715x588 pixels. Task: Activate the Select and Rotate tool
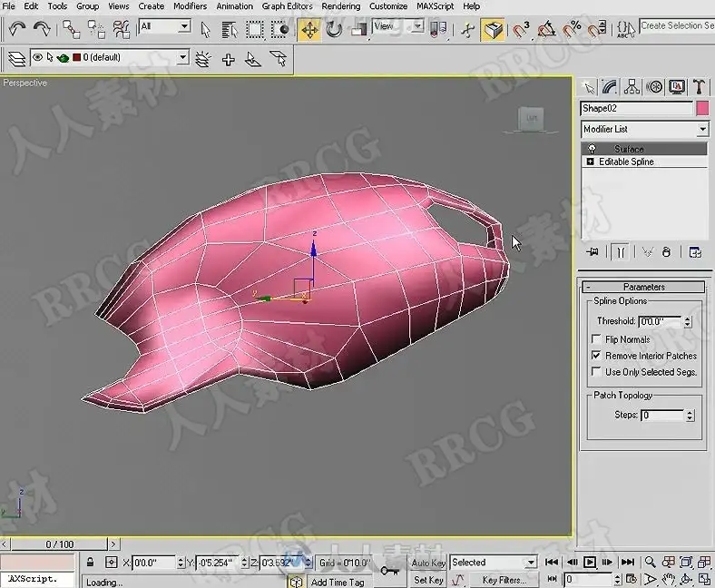334,30
